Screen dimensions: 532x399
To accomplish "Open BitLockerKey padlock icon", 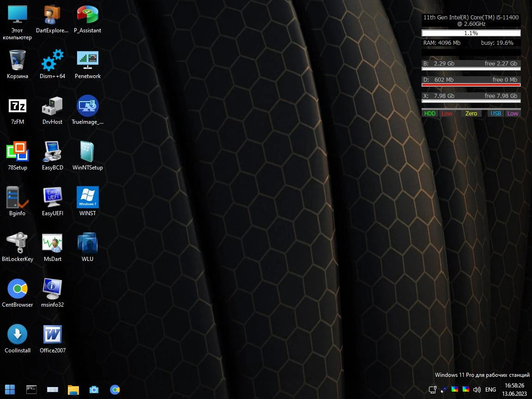I will [x=17, y=248].
